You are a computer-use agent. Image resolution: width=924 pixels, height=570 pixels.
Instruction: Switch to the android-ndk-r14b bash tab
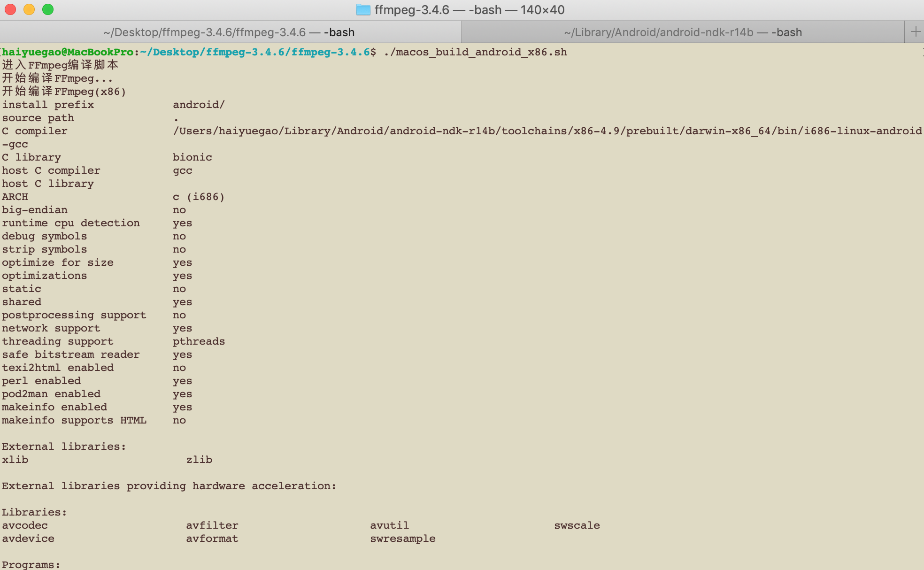[683, 32]
